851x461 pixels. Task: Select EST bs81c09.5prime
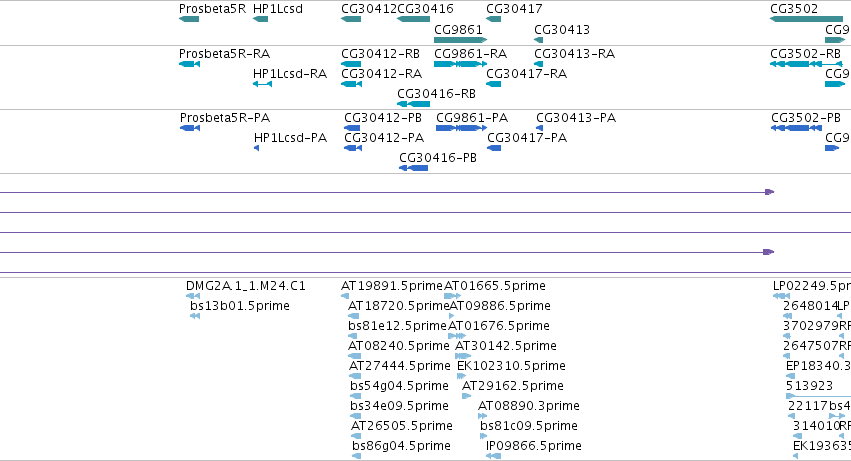pos(529,426)
